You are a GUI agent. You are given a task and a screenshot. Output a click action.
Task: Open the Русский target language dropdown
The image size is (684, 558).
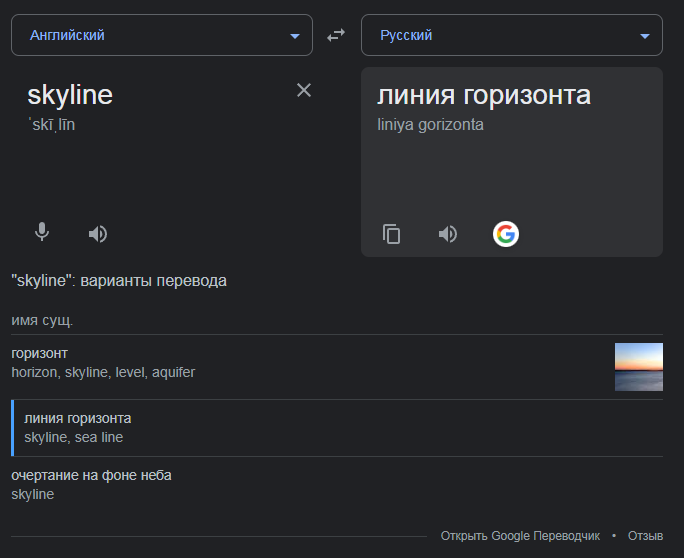512,35
